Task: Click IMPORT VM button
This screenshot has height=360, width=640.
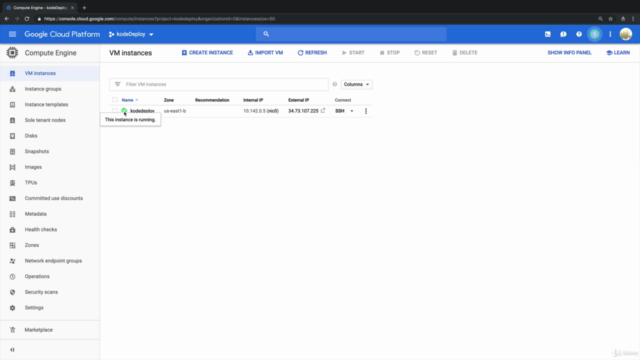Action: pos(265,53)
